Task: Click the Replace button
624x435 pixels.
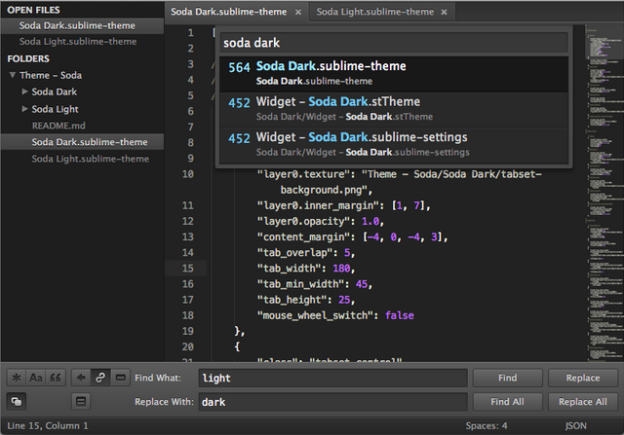Action: pos(583,378)
